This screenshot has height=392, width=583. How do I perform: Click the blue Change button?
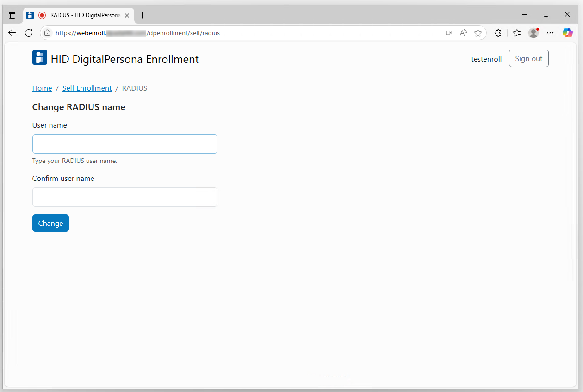tap(50, 223)
